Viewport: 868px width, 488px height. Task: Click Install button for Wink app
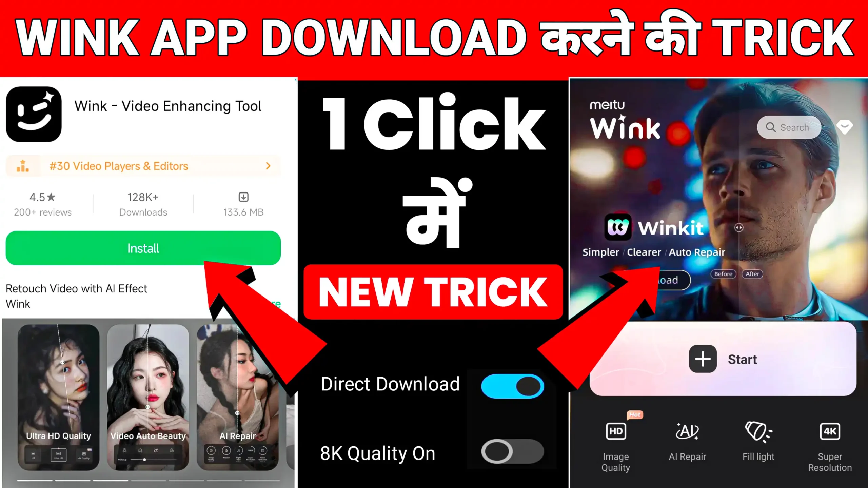143,248
